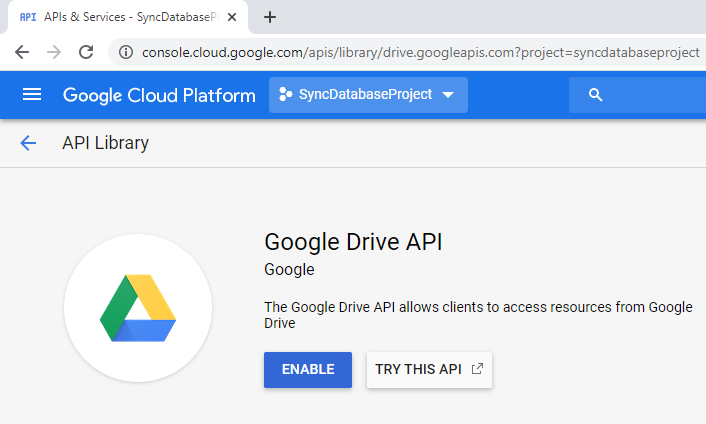This screenshot has width=706, height=424.
Task: Open a new browser tab
Action: click(269, 17)
